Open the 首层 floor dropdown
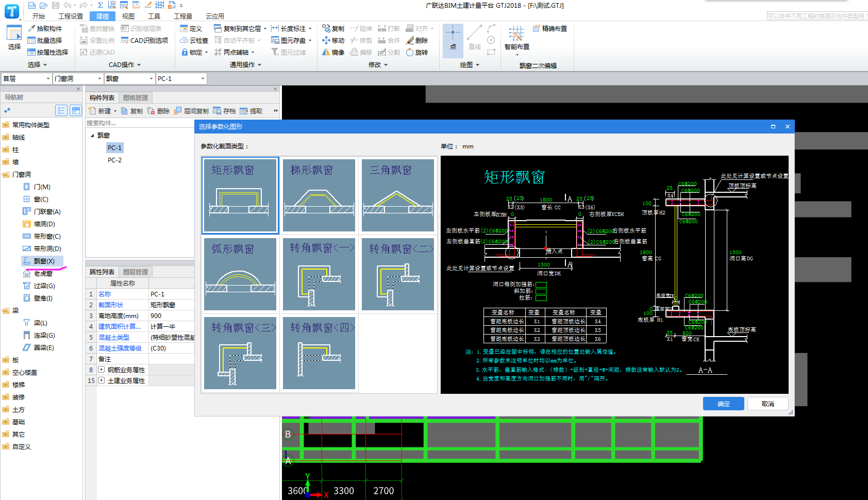 point(26,78)
